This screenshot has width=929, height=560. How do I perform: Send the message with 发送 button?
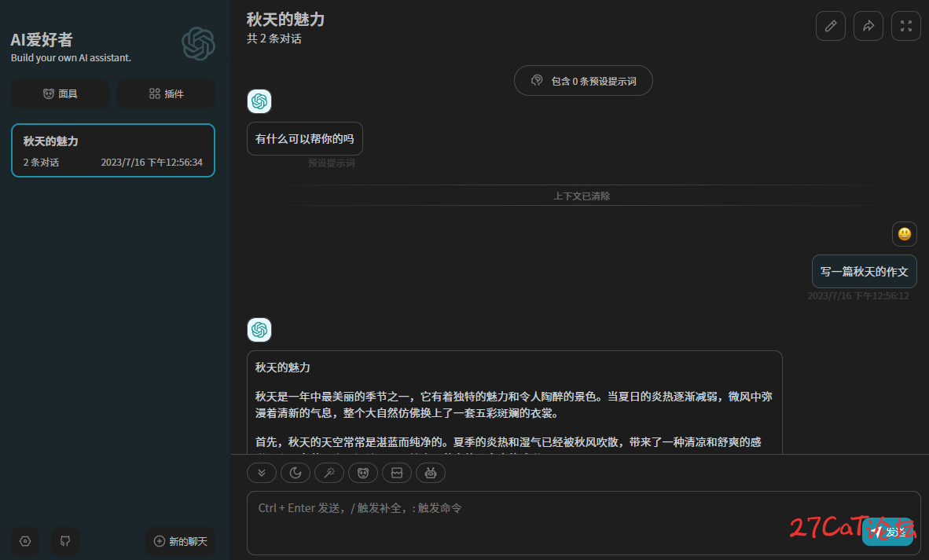tap(887, 532)
